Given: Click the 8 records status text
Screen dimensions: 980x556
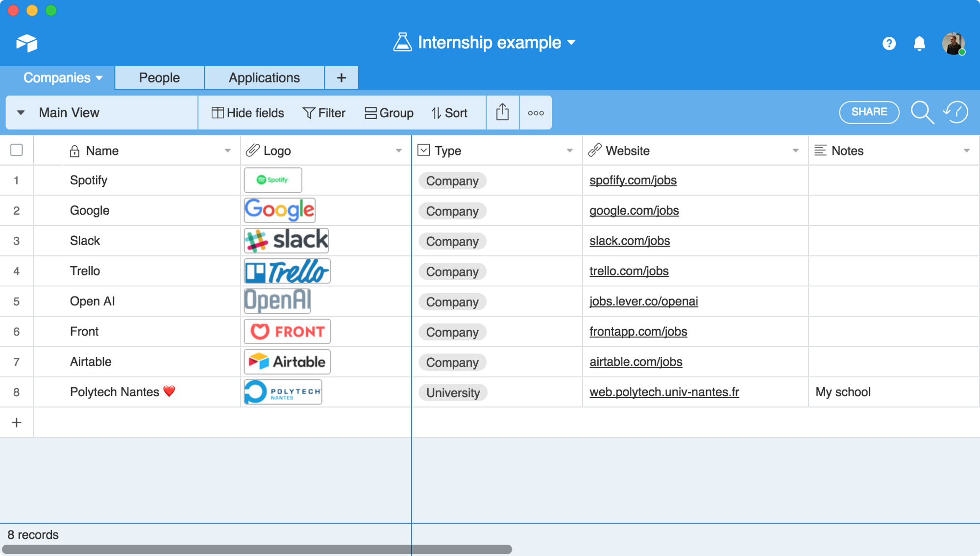Looking at the screenshot, I should point(33,534).
